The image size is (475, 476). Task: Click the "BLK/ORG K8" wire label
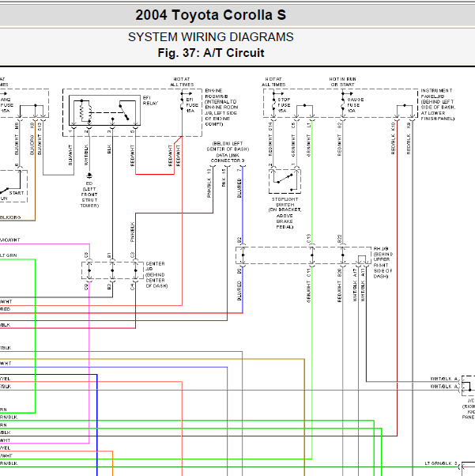tap(32, 138)
